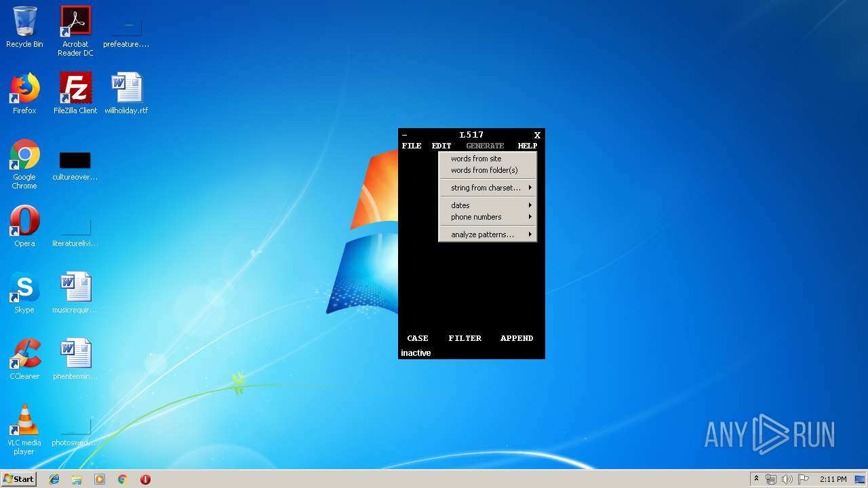Expand 'analyze patterns...' submenu
Screen dimensions: 868x488
coord(488,235)
